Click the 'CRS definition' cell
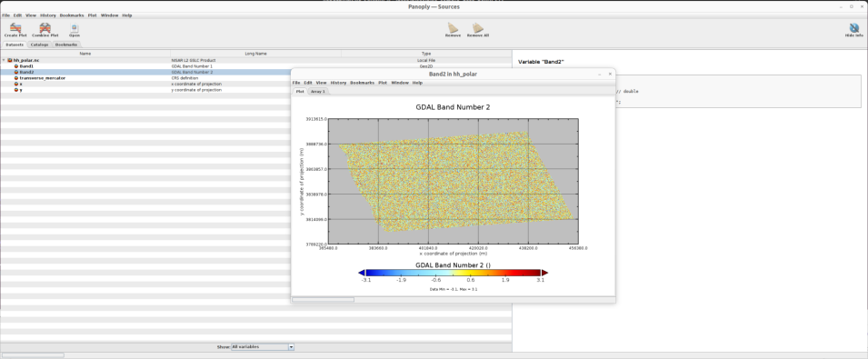 (185, 78)
